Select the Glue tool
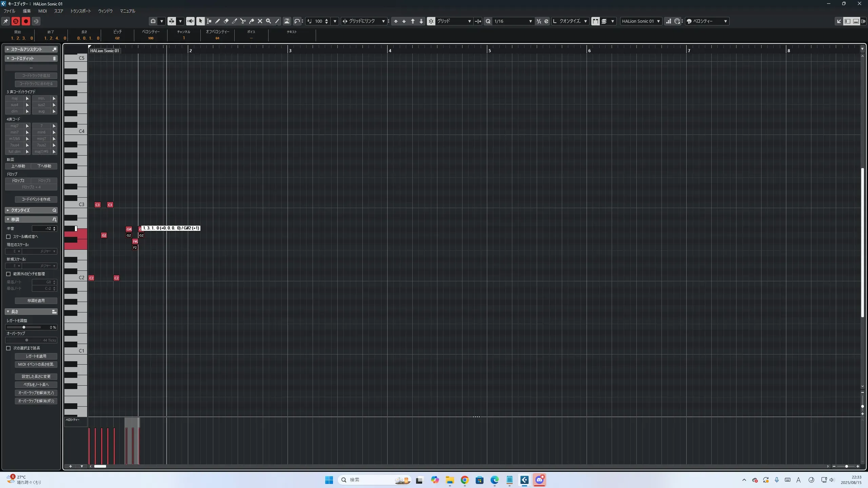Viewport: 868px width, 488px height. click(252, 21)
